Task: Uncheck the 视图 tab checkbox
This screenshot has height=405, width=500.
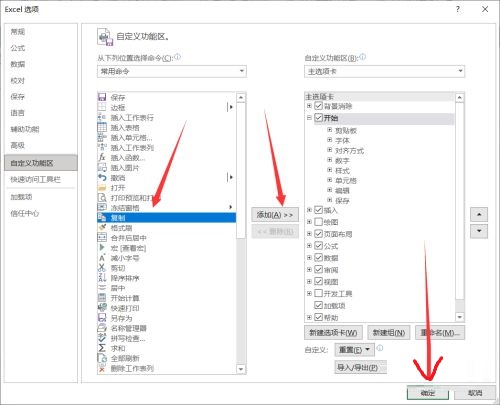Action: pos(318,281)
